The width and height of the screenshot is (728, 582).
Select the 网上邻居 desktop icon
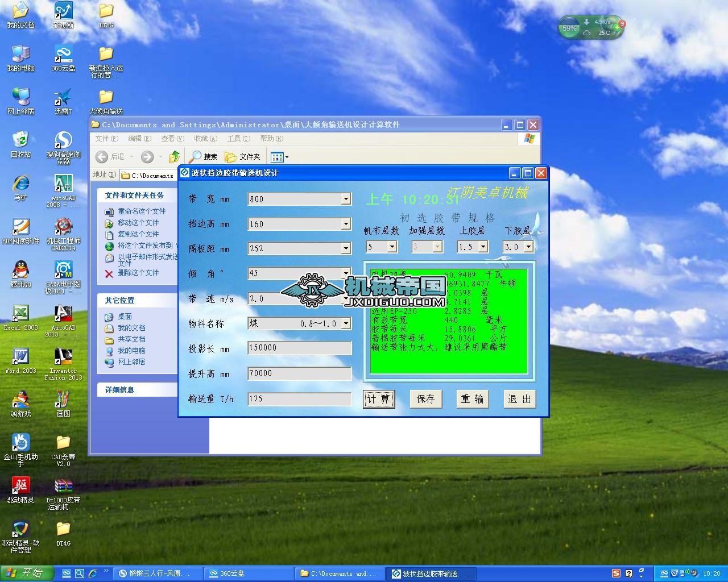(x=20, y=101)
